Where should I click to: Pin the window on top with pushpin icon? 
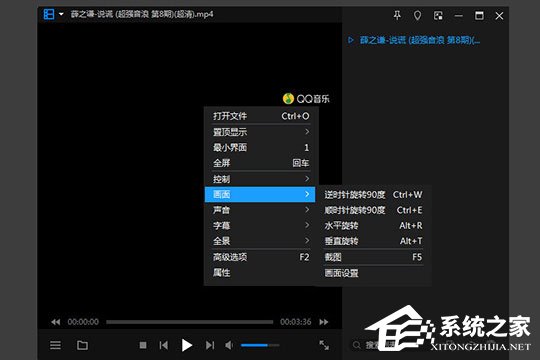click(397, 16)
